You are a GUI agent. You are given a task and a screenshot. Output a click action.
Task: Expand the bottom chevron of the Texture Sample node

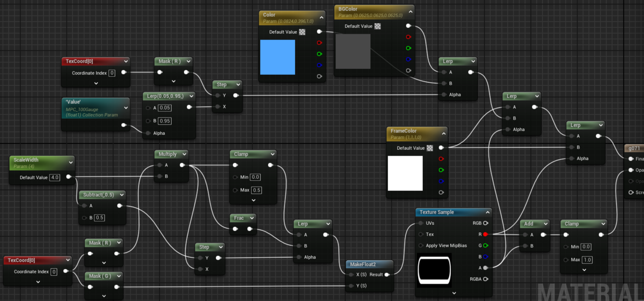[453, 293]
